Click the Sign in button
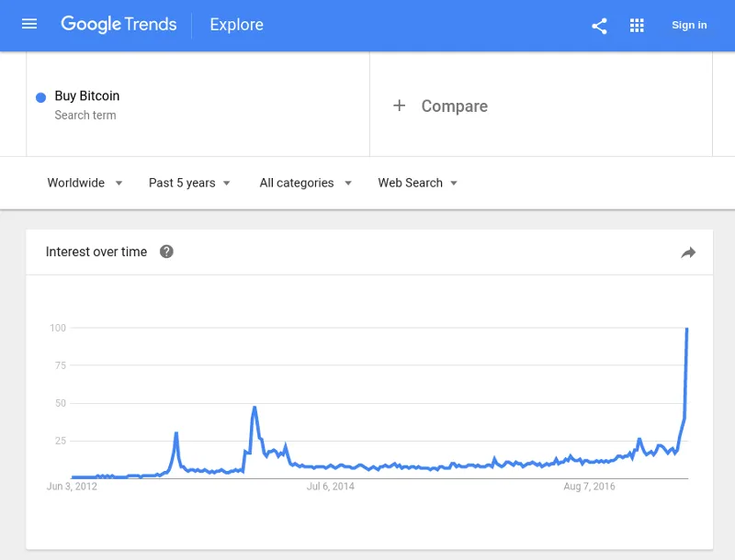The height and width of the screenshot is (560, 735). click(x=689, y=26)
